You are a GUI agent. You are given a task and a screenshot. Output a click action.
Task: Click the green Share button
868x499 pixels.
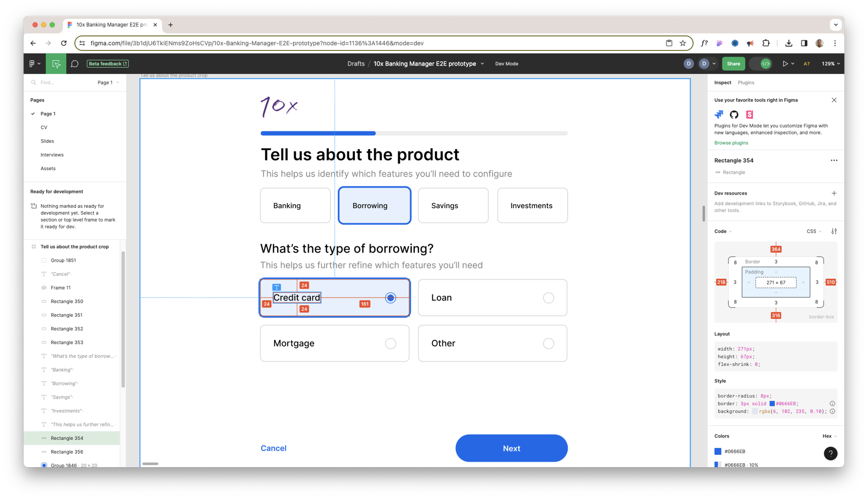coord(733,64)
